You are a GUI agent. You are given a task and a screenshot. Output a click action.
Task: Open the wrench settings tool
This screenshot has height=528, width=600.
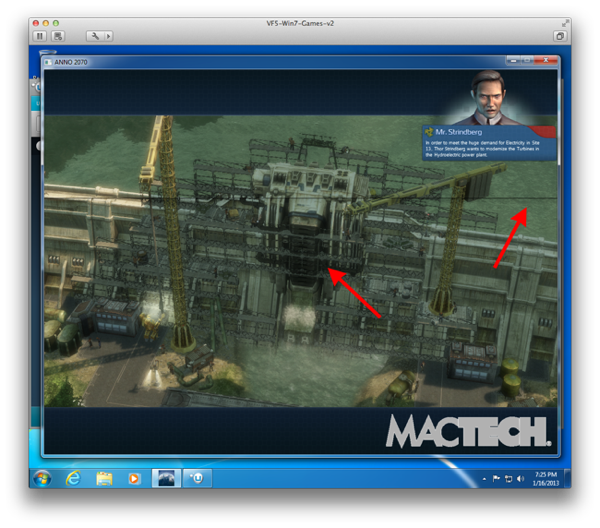coord(93,35)
